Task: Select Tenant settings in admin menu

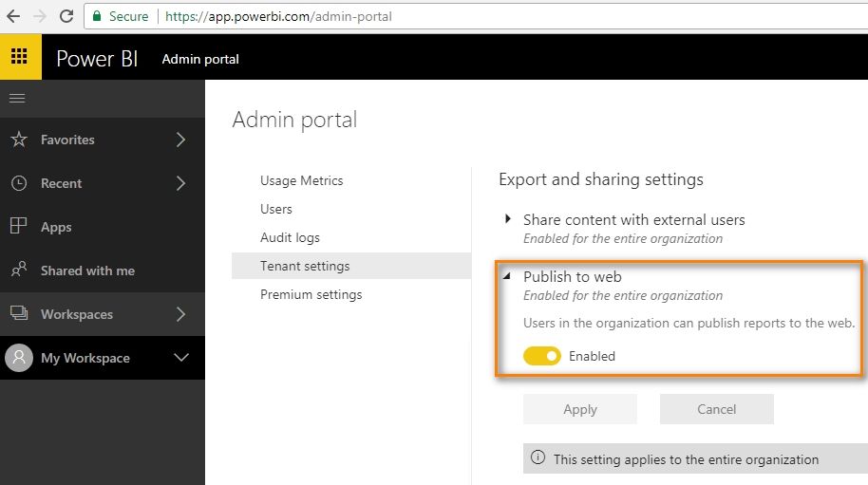Action: [351, 266]
